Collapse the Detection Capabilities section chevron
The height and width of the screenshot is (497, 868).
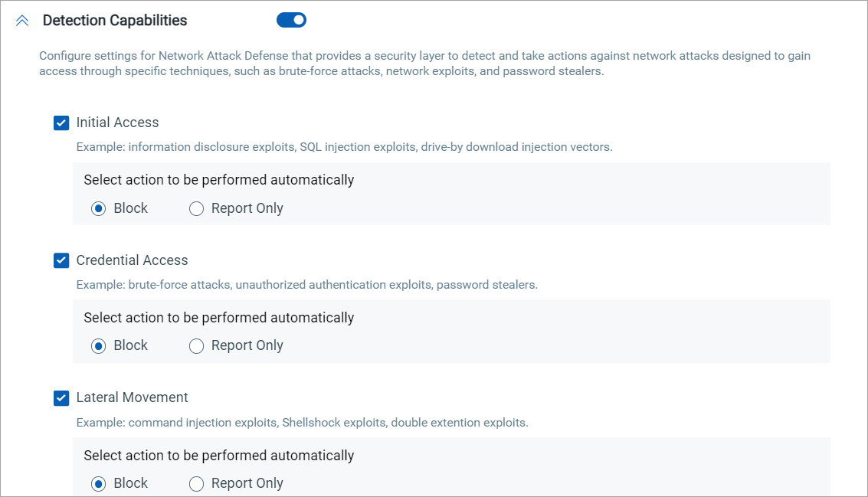22,21
